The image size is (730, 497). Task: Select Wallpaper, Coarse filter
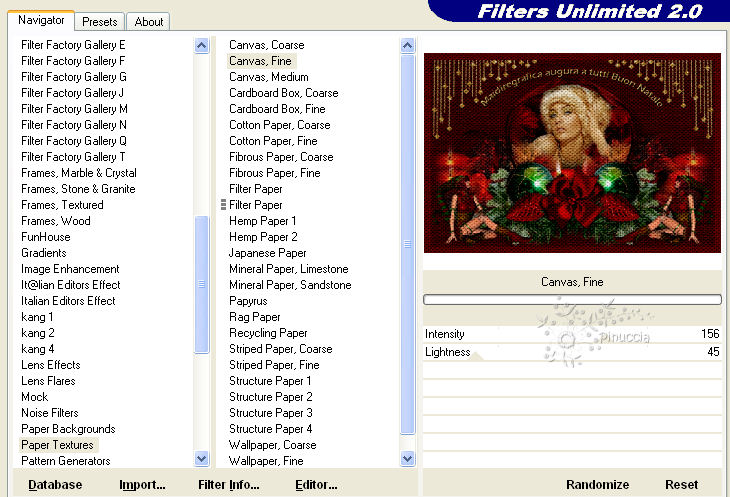[x=273, y=445]
